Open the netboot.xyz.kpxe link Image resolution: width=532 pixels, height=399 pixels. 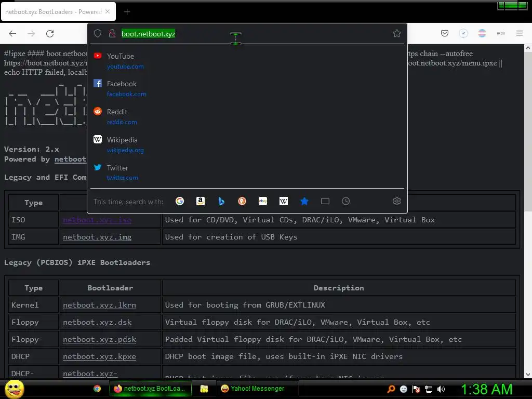99,356
